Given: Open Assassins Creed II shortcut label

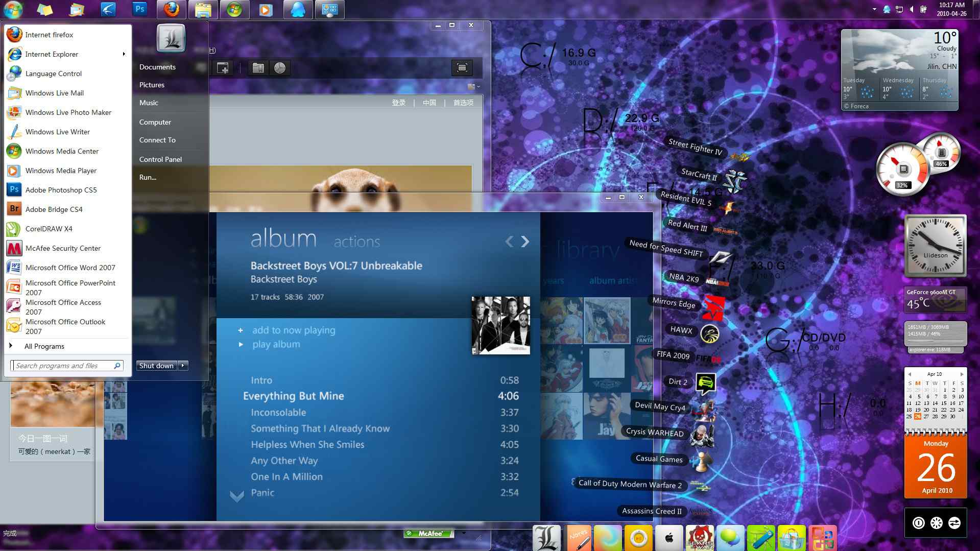Looking at the screenshot, I should coord(652,511).
